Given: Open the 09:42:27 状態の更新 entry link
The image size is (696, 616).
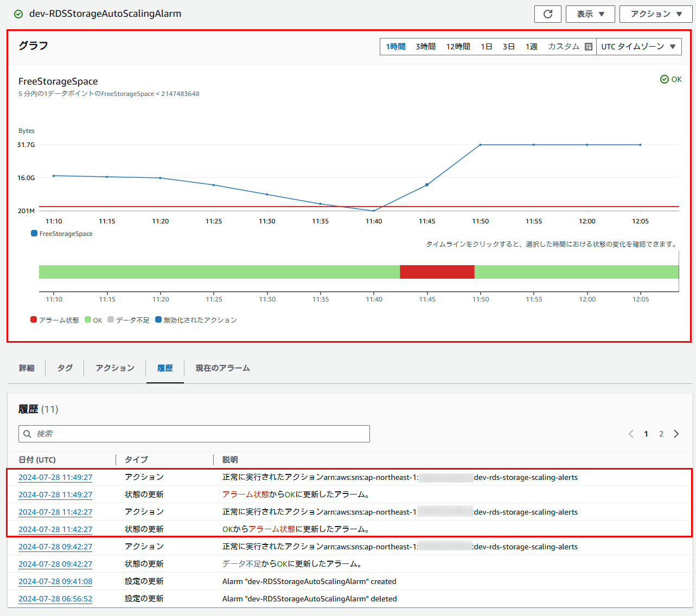Looking at the screenshot, I should [55, 564].
